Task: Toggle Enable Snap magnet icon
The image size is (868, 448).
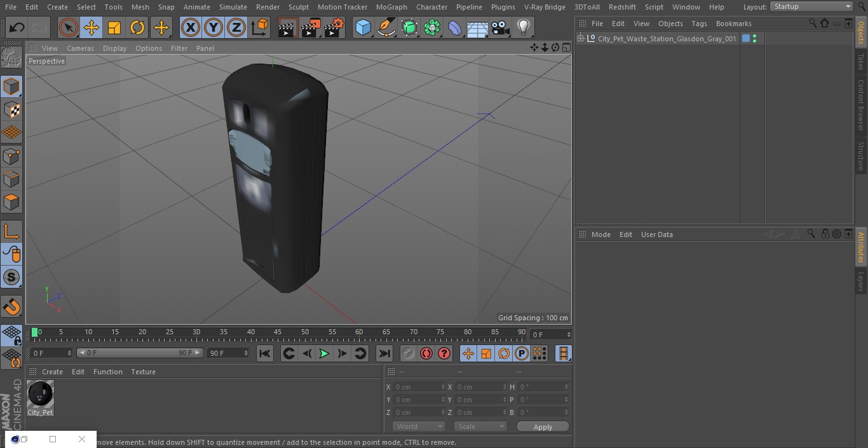Action: point(11,307)
